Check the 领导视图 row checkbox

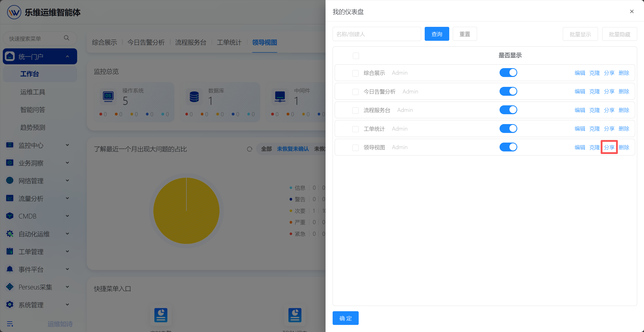point(355,148)
